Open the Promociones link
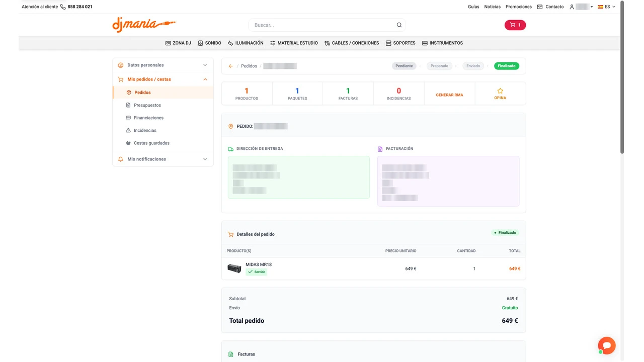Viewport: 644px width, 362px height. 519,7
